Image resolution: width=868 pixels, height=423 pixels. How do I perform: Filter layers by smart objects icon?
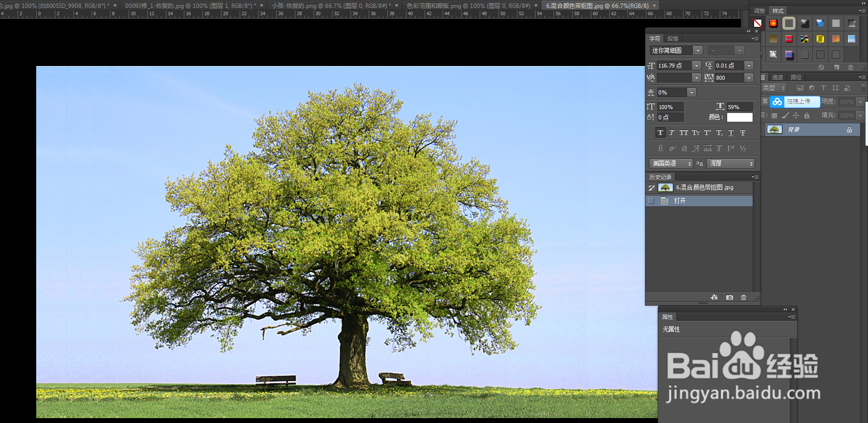[847, 88]
